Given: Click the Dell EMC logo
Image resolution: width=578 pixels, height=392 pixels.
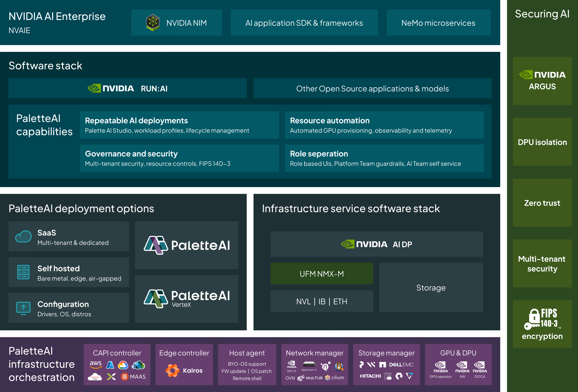Looking at the screenshot, I should [401, 365].
